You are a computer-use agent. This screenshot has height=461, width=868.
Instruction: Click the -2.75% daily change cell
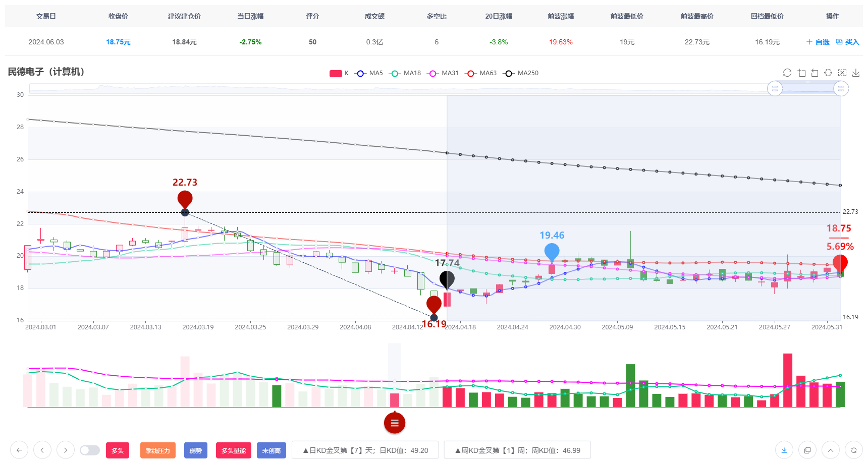click(250, 42)
